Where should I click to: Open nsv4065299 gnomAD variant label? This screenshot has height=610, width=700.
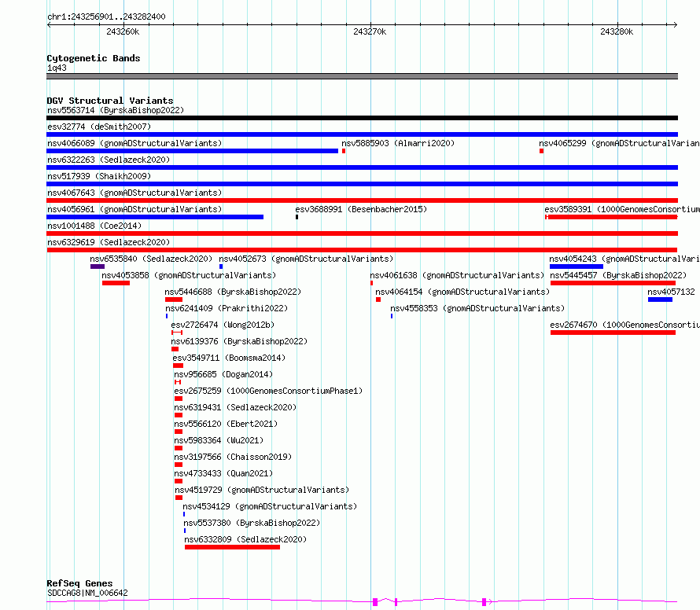tap(619, 143)
